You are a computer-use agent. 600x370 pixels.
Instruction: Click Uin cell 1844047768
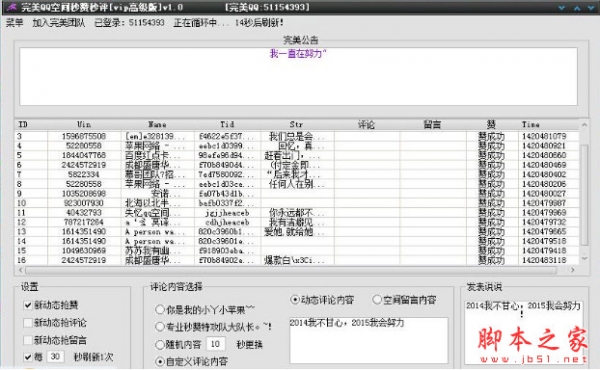tap(84, 155)
